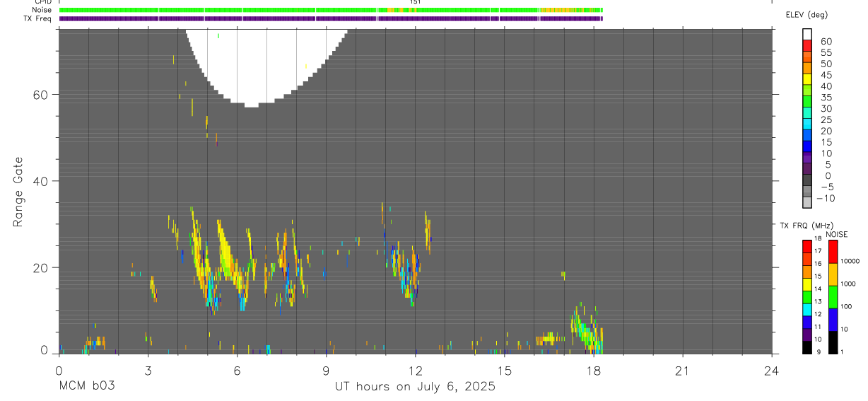Click the green segment of NOISE color bar
868x401 pixels.
(x=833, y=297)
